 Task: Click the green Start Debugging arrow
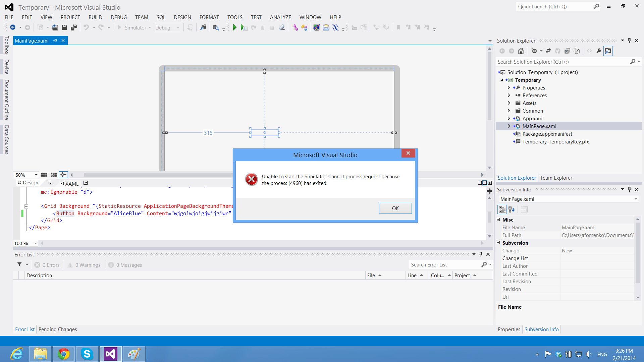point(234,27)
